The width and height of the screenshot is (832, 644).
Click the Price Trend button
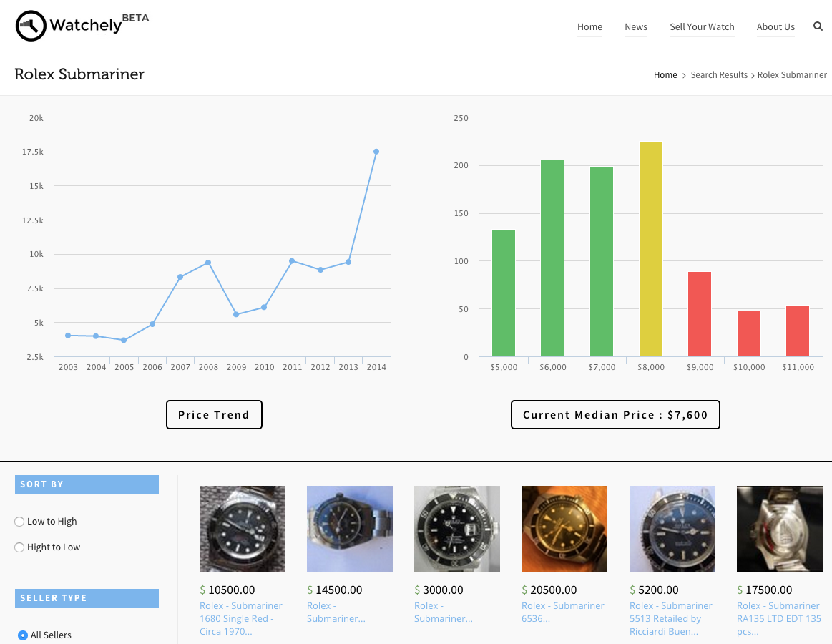(x=214, y=414)
